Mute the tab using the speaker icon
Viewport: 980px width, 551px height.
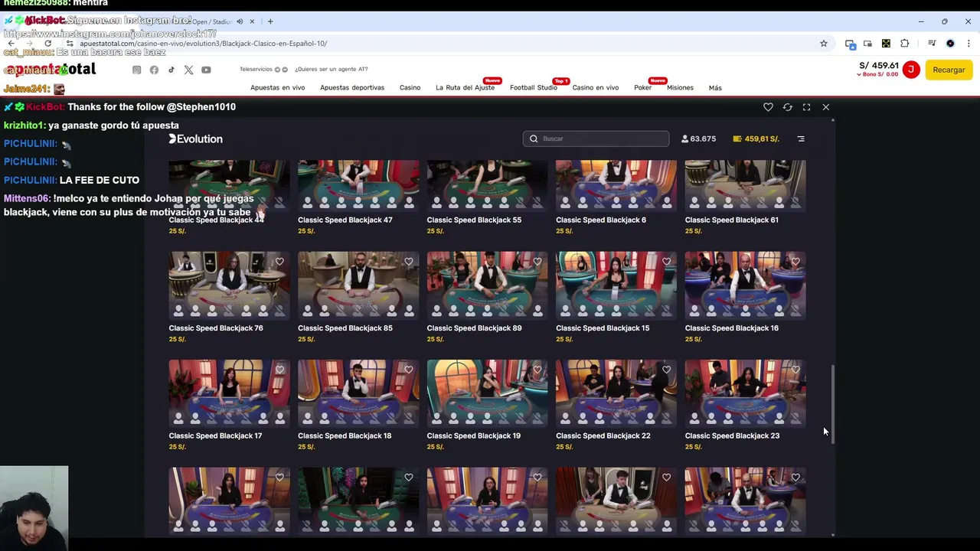pos(240,21)
